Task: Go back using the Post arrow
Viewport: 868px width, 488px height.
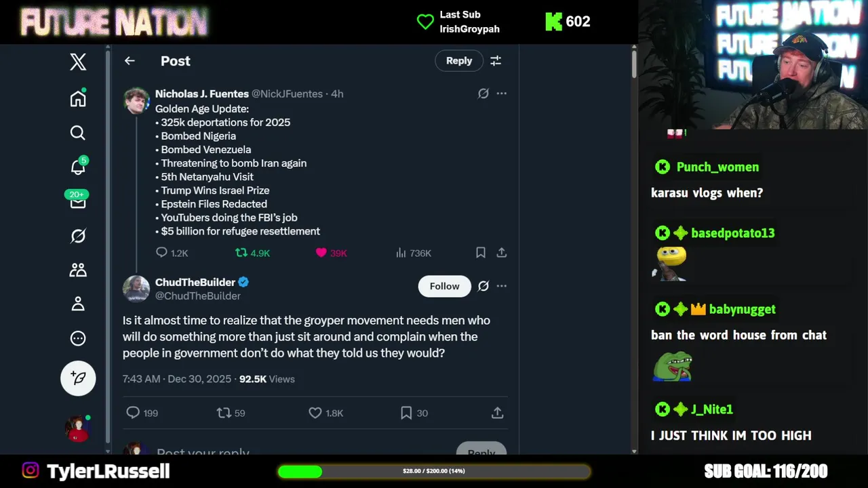Action: click(130, 61)
